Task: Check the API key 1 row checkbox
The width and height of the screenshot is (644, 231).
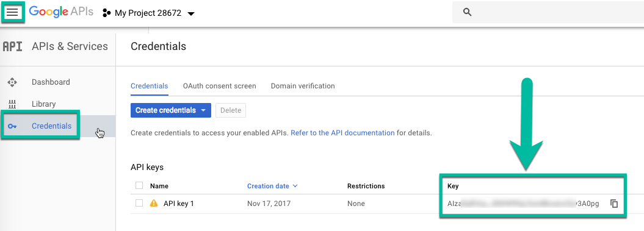Action: coord(139,203)
